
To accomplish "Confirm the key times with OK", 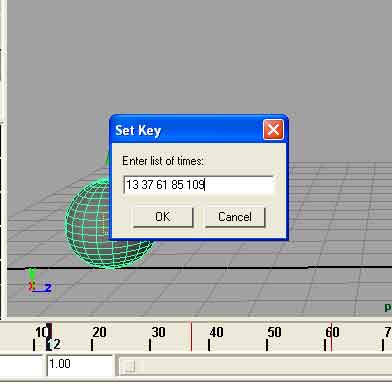I will pos(163,217).
